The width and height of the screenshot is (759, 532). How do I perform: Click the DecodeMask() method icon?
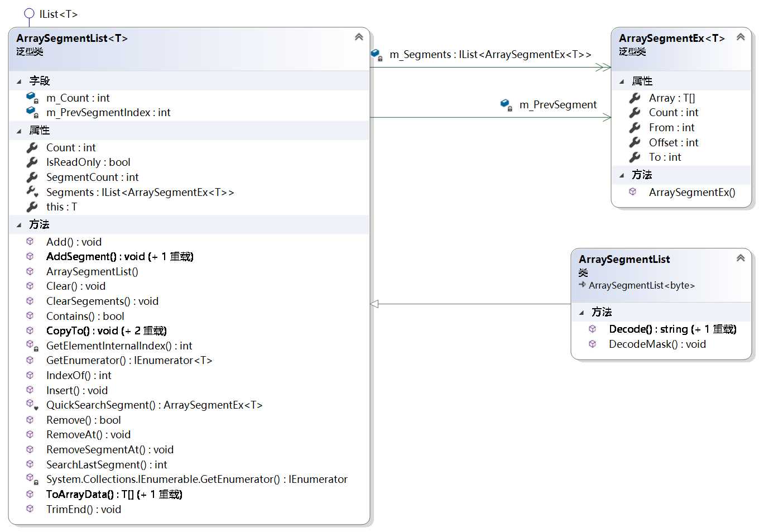click(x=593, y=344)
